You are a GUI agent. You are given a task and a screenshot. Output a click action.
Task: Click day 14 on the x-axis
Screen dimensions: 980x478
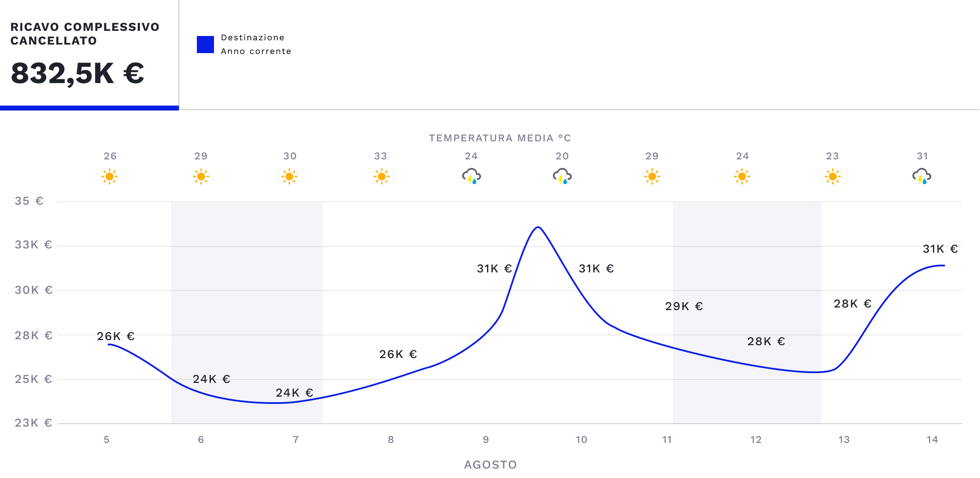click(932, 439)
